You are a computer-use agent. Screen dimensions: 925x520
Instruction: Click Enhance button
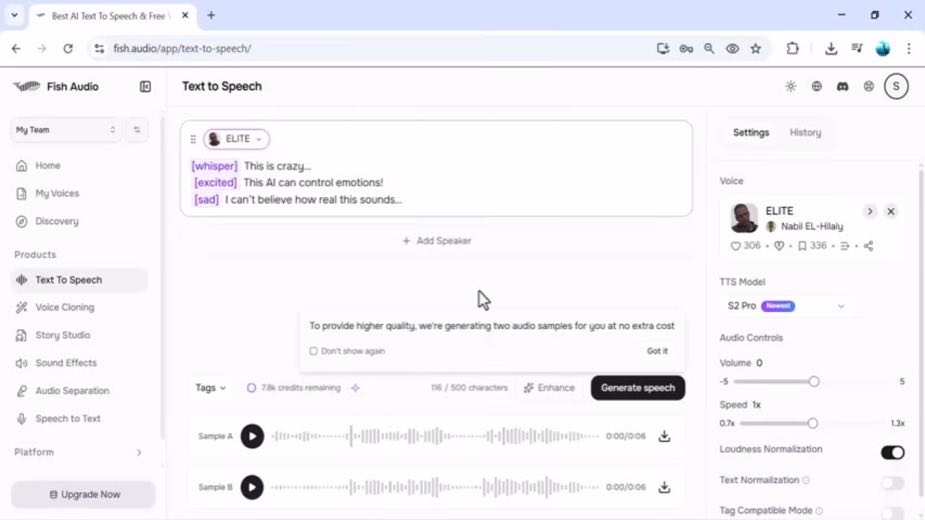click(x=549, y=388)
